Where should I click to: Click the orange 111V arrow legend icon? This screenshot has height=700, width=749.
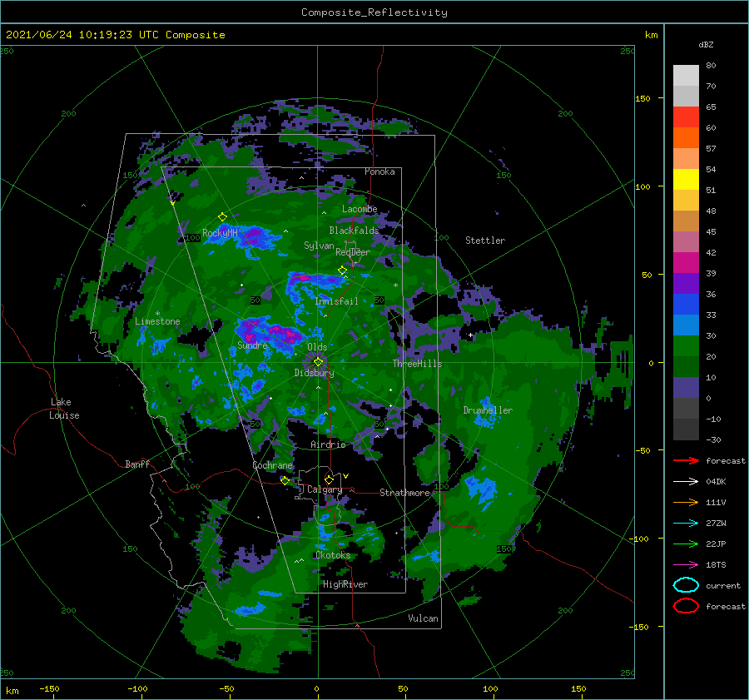(x=686, y=502)
